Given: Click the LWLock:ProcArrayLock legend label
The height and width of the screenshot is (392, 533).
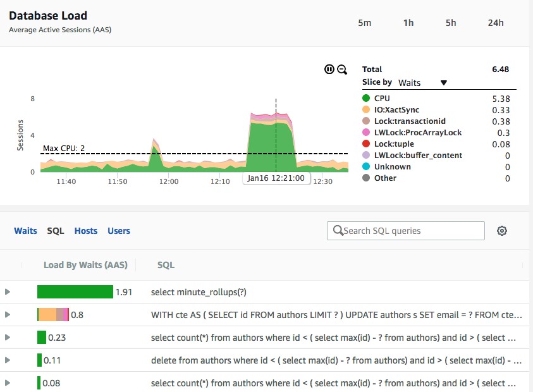Looking at the screenshot, I should [x=418, y=133].
